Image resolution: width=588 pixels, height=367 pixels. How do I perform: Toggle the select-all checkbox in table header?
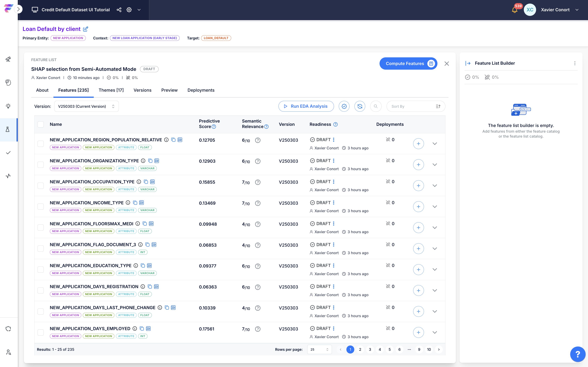[x=40, y=124]
